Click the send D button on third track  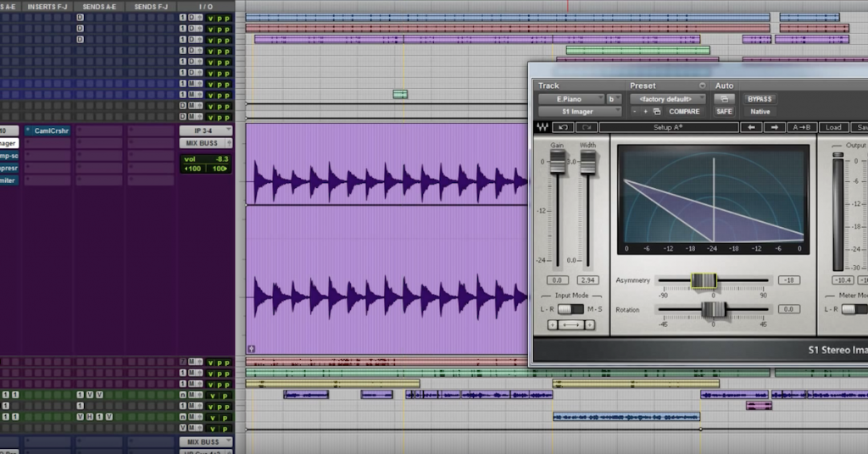[81, 40]
